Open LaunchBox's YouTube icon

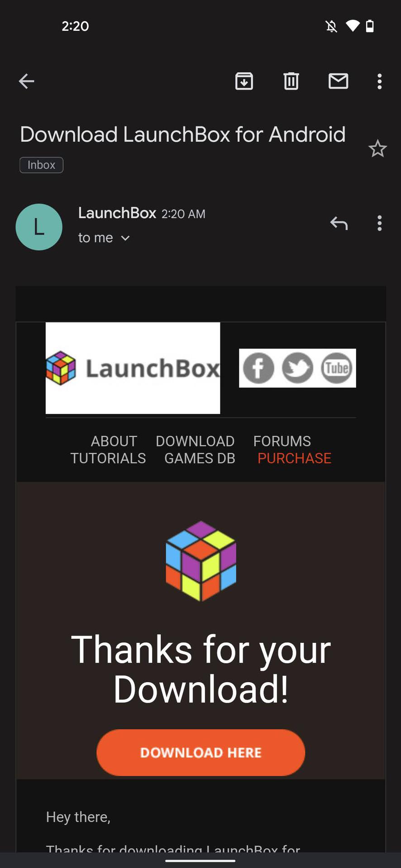(336, 368)
